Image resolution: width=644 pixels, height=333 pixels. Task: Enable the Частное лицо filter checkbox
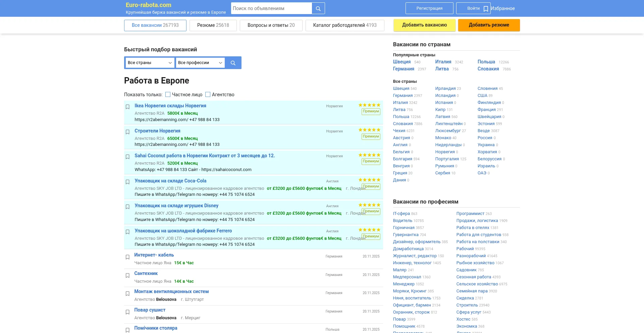tap(168, 95)
